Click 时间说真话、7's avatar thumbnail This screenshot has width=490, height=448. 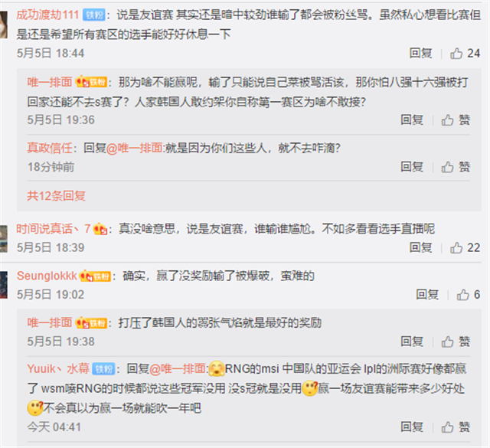tap(3, 238)
